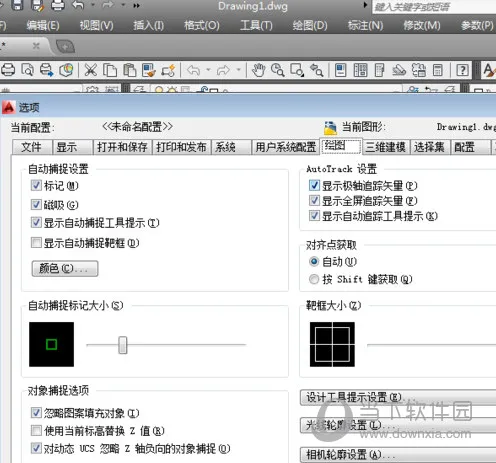Image resolution: width=496 pixels, height=463 pixels.
Task: Click the Cut scissors icon
Action: click(x=90, y=70)
